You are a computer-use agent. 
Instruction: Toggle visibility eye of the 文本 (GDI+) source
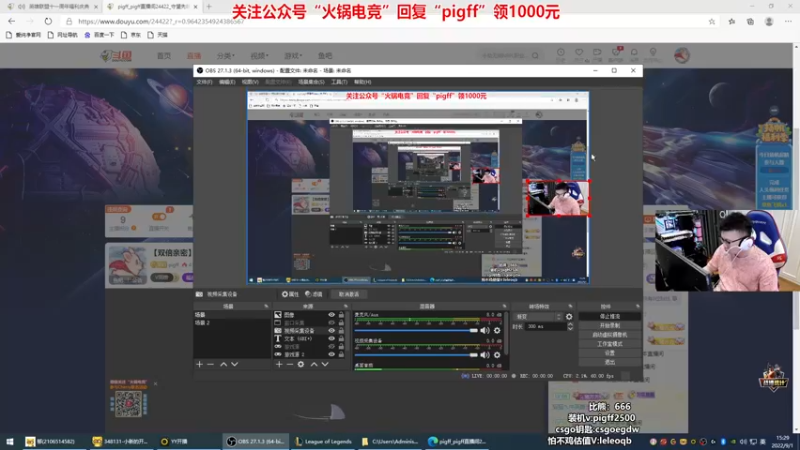332,338
